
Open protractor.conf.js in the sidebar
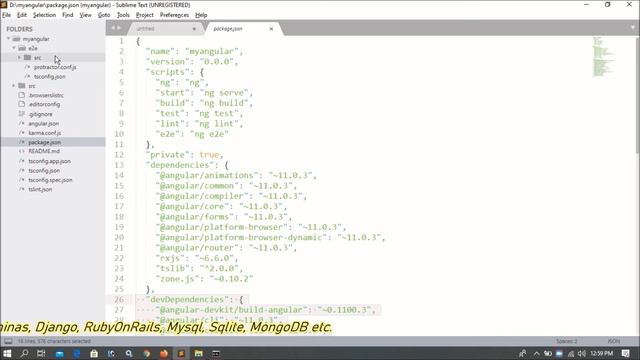click(55, 67)
